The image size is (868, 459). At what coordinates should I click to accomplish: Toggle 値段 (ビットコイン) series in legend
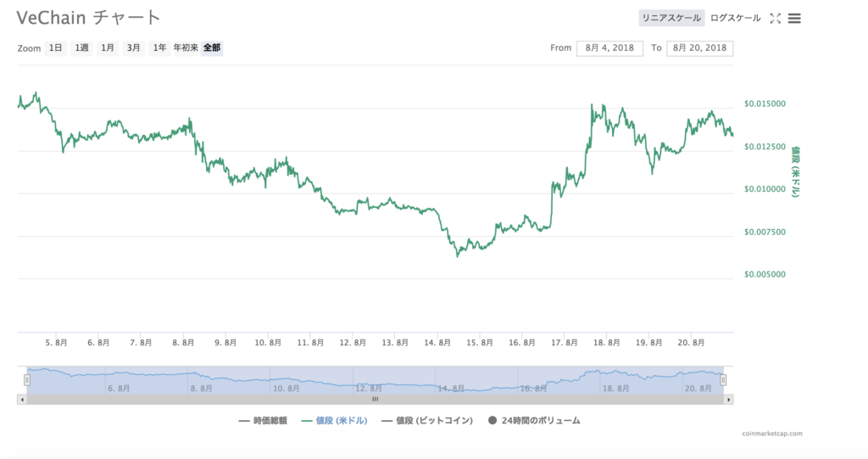tap(427, 421)
